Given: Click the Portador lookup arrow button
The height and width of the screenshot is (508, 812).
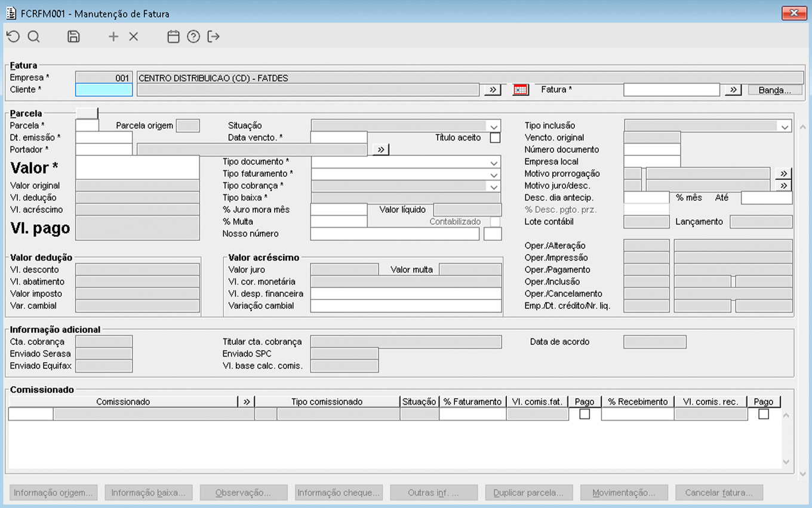Looking at the screenshot, I should pos(381,149).
